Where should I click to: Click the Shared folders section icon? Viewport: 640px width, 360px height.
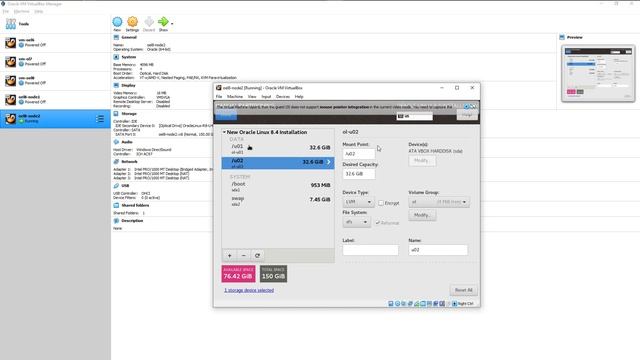point(116,205)
